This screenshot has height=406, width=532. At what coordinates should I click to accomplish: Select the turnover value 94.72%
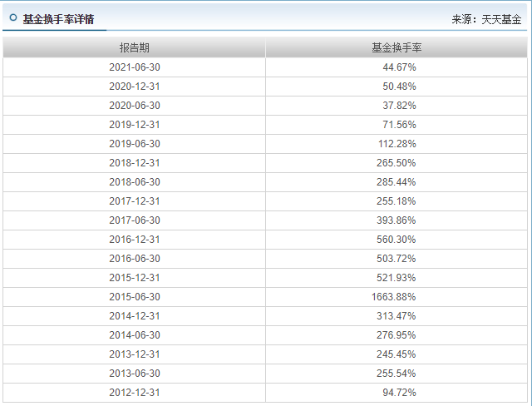tap(399, 393)
